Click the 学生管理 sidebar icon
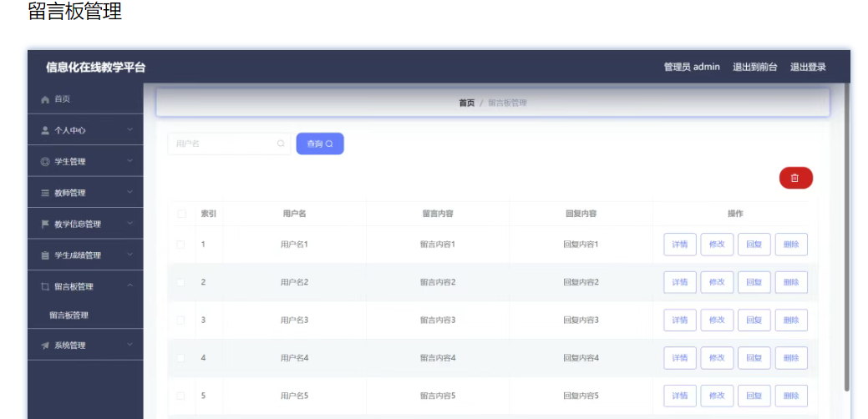 coord(45,162)
